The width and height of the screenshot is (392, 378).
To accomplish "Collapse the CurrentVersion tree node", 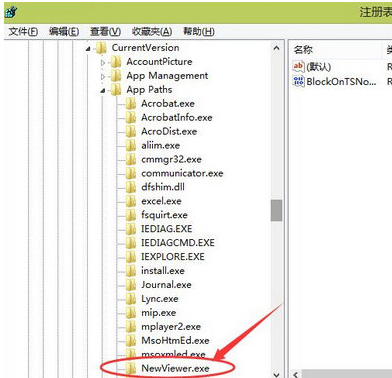I will 88,49.
